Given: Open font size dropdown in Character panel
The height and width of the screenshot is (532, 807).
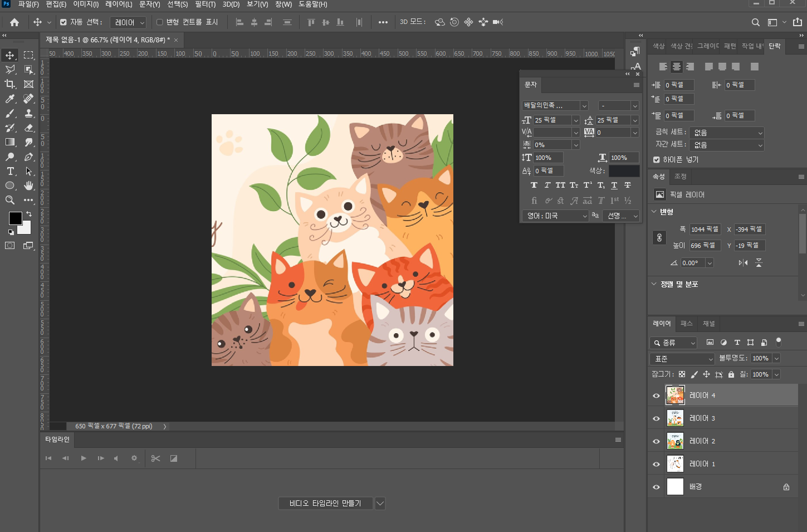Looking at the screenshot, I should click(x=576, y=120).
